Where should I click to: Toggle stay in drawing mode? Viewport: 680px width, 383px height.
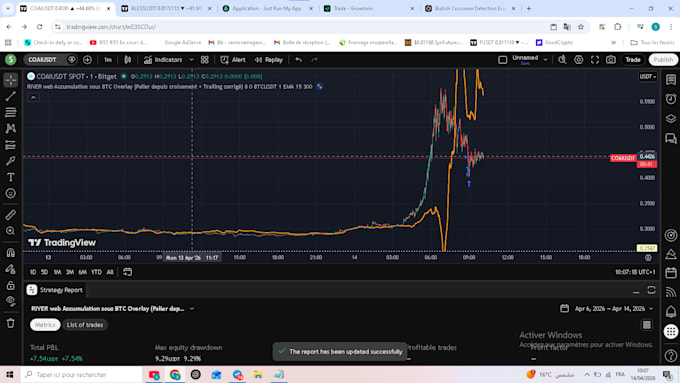coord(10,269)
